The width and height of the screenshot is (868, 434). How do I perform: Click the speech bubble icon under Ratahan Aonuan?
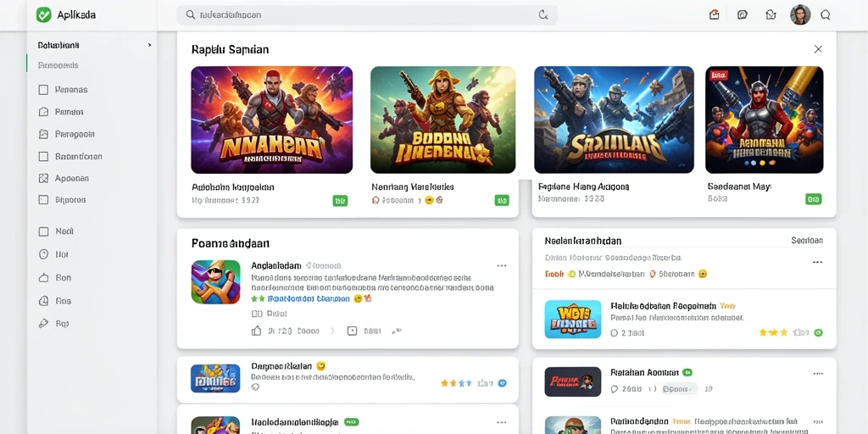(614, 389)
